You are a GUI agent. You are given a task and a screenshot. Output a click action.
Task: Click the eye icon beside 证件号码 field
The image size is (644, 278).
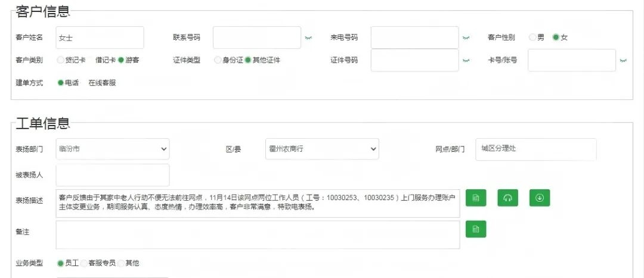(466, 60)
